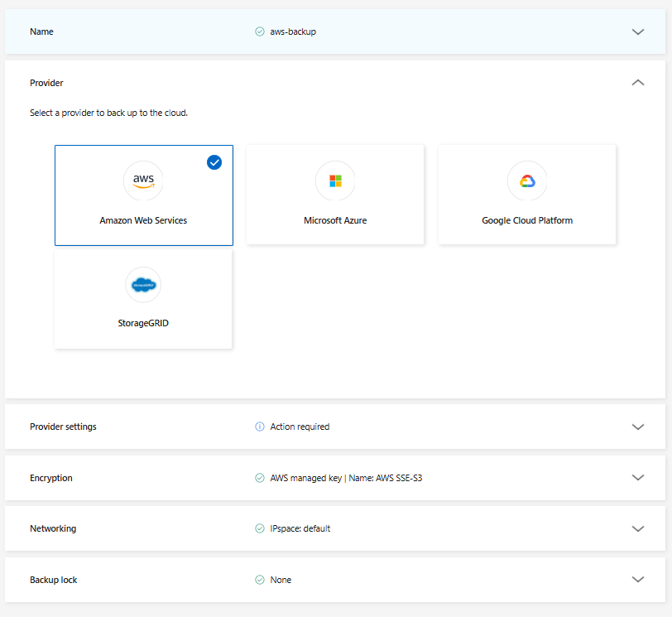This screenshot has width=672, height=617.
Task: Select the Google Cloud Platform provider card
Action: pos(527,195)
